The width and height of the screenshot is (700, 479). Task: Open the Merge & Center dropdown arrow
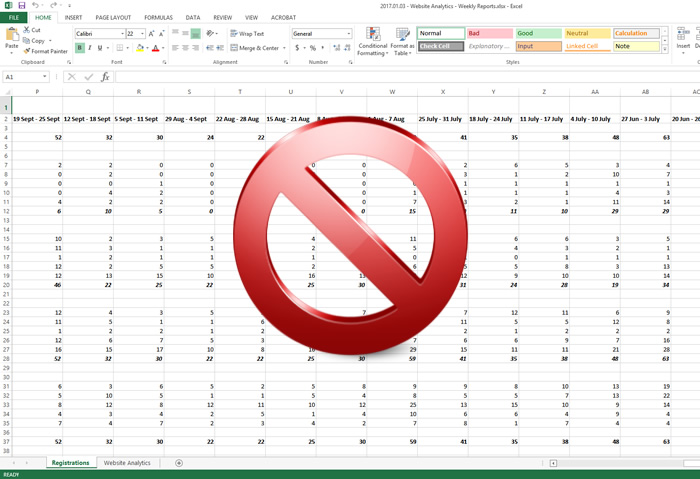(x=284, y=48)
